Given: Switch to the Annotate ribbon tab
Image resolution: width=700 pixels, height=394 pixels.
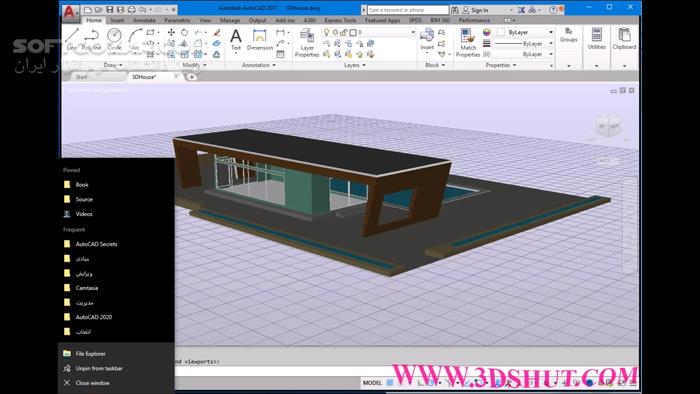Looking at the screenshot, I should [x=144, y=20].
